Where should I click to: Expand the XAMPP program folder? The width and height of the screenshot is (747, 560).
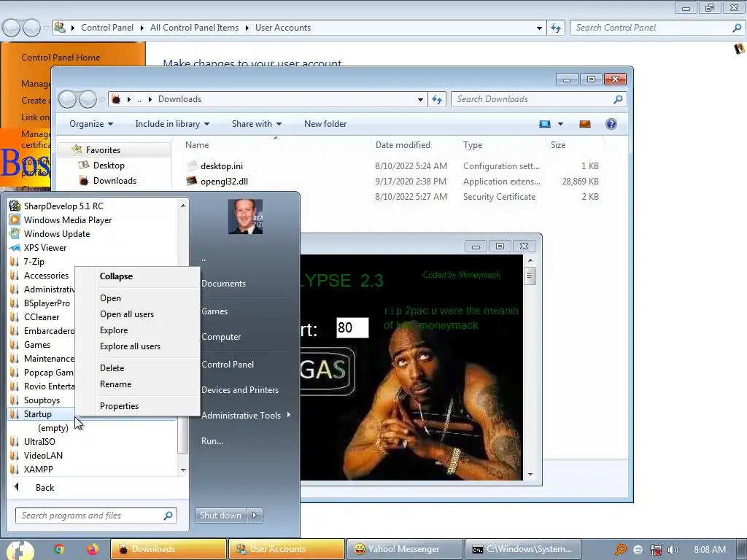(x=38, y=470)
